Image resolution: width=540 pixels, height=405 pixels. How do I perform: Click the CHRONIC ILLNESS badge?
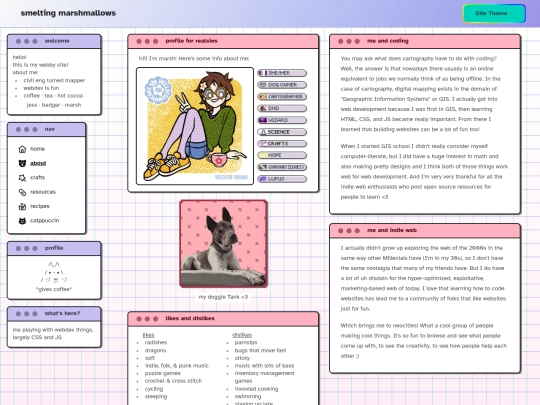click(282, 167)
